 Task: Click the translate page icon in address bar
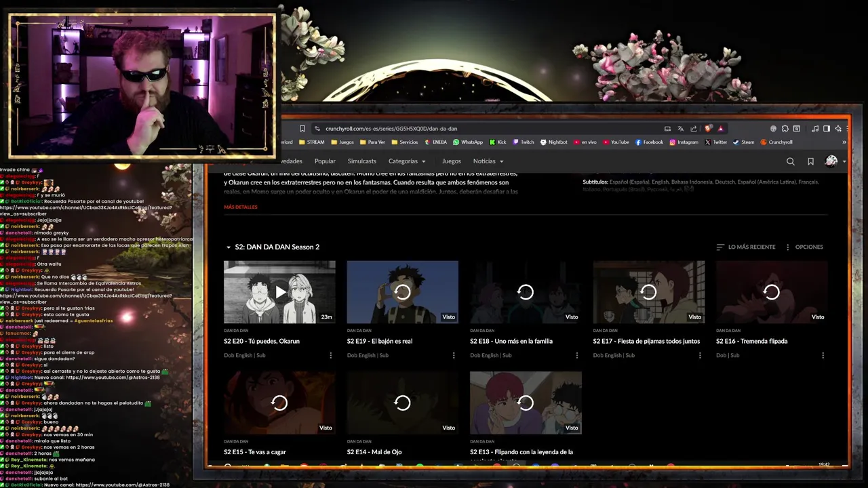click(680, 129)
